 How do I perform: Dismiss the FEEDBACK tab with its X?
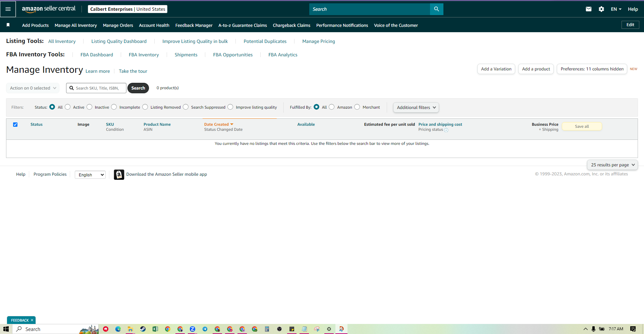point(32,320)
